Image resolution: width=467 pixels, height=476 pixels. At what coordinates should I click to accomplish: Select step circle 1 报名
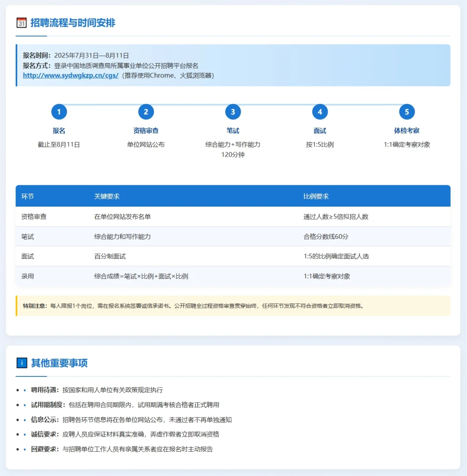click(59, 112)
